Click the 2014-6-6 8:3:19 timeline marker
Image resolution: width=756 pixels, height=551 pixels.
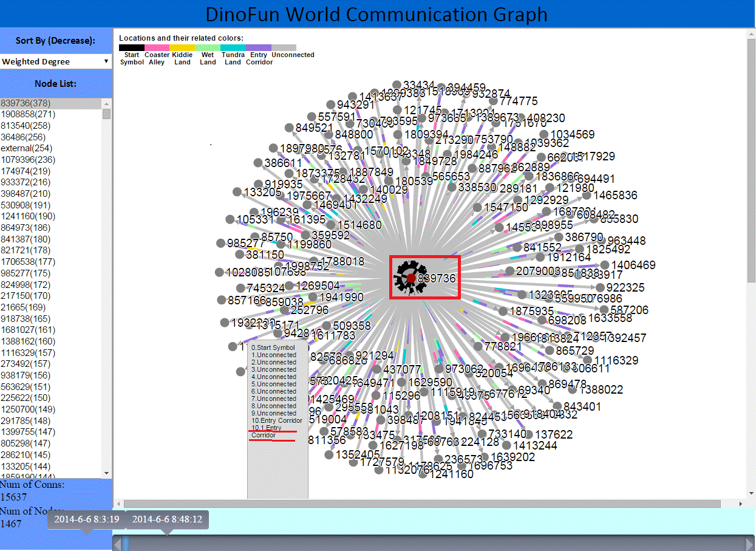coord(86,520)
